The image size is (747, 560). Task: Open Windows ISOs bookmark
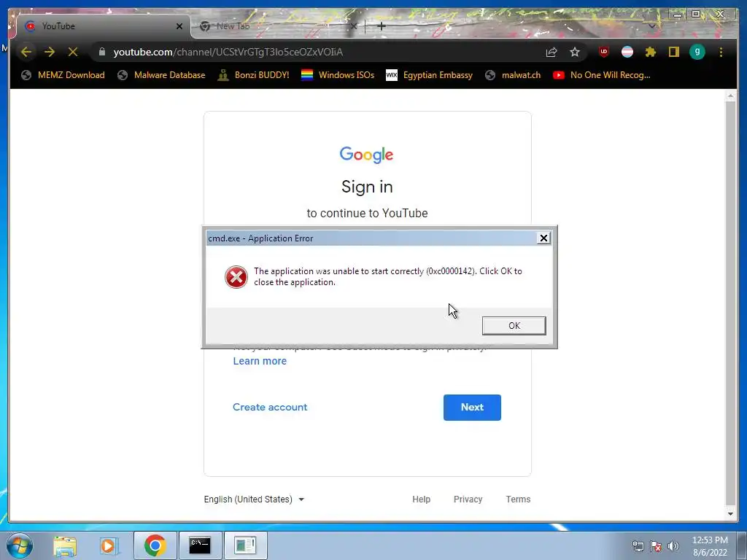click(338, 75)
